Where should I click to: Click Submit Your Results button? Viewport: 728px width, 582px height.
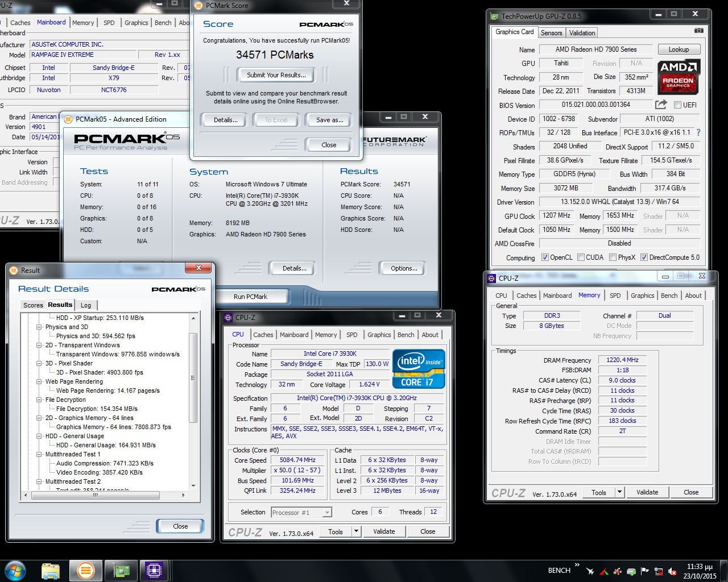(276, 75)
